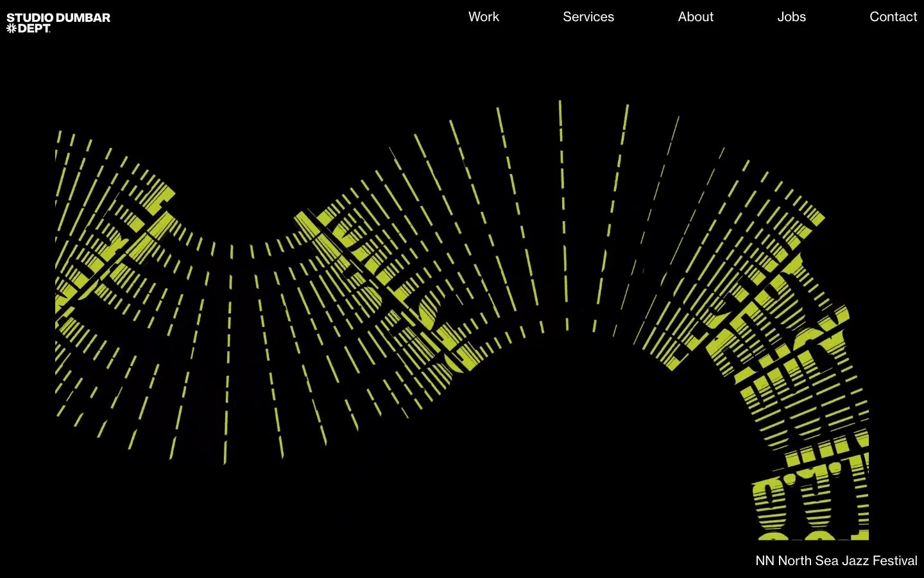Image resolution: width=924 pixels, height=578 pixels.
Task: Open the About page
Action: 696,17
